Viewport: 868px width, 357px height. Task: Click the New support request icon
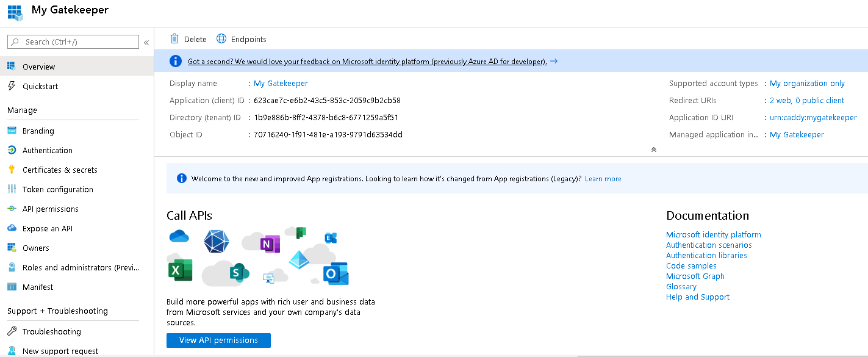(11, 351)
